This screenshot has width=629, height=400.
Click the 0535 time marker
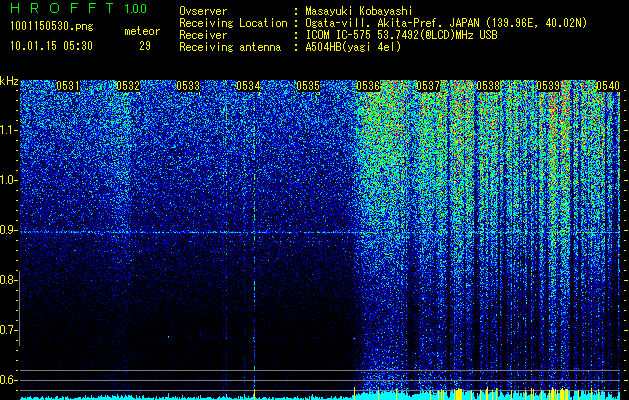308,86
